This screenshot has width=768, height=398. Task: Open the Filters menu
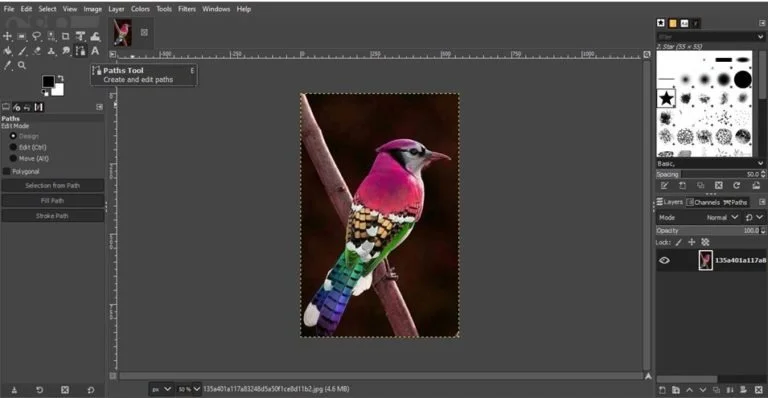coord(187,9)
